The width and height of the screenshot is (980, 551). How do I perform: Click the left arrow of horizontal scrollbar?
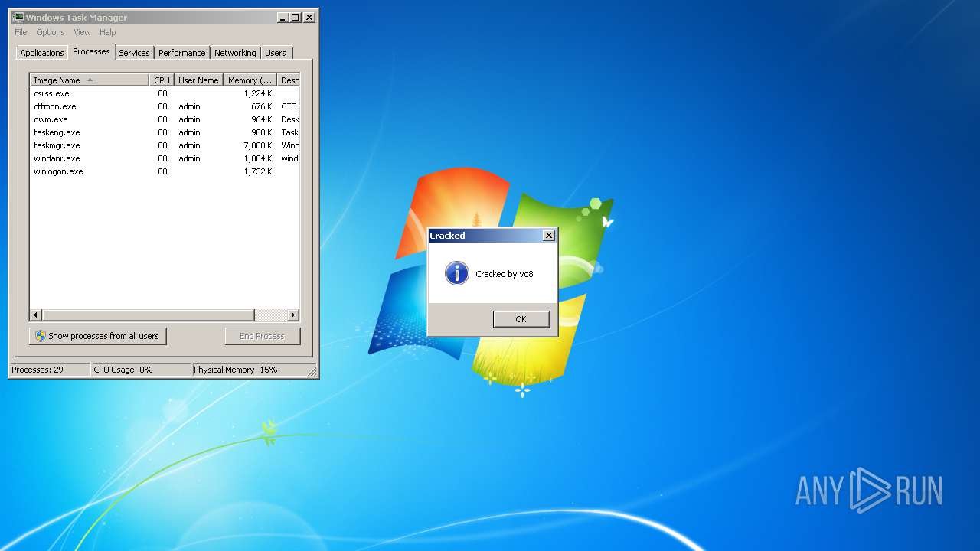tap(36, 315)
